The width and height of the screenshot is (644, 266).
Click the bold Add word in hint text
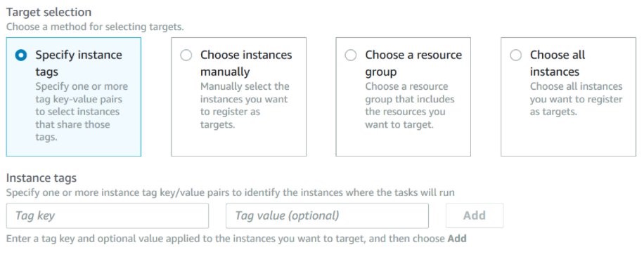click(457, 239)
